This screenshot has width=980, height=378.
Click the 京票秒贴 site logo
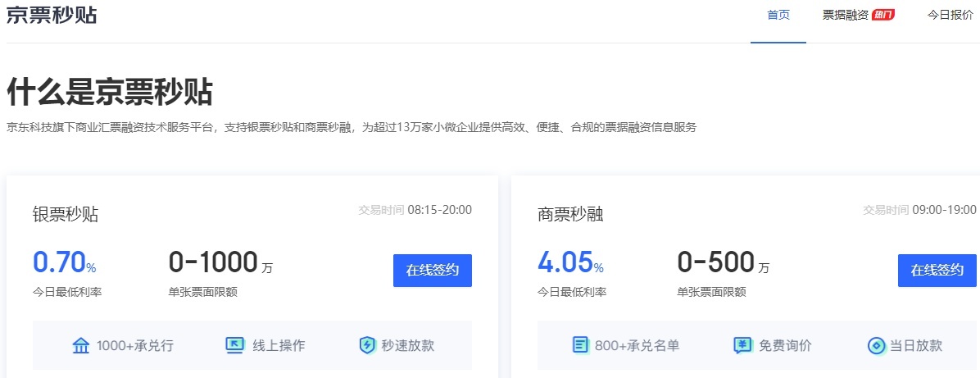(52, 15)
